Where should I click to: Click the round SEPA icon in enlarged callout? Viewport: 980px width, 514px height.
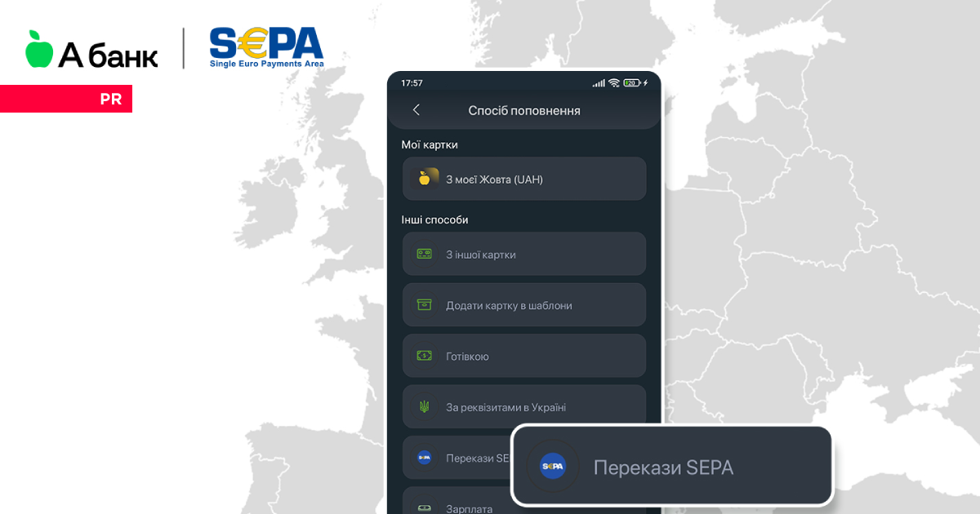pos(553,467)
